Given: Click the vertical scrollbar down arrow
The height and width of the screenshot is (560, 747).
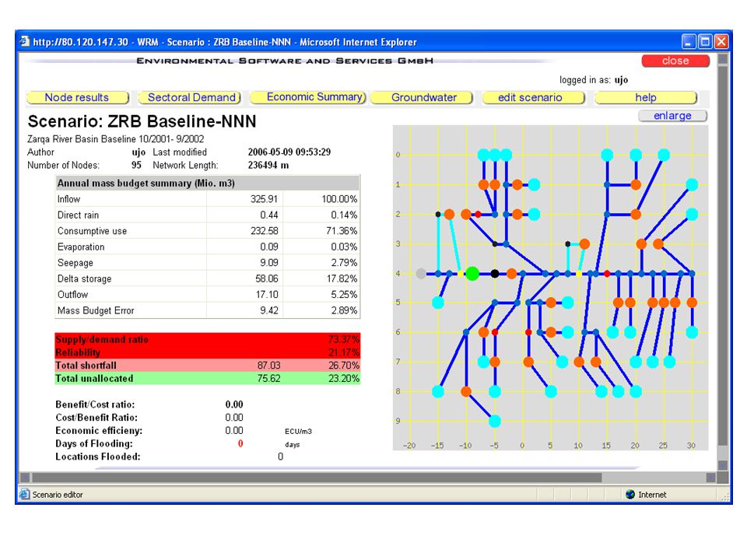Looking at the screenshot, I should tap(723, 465).
